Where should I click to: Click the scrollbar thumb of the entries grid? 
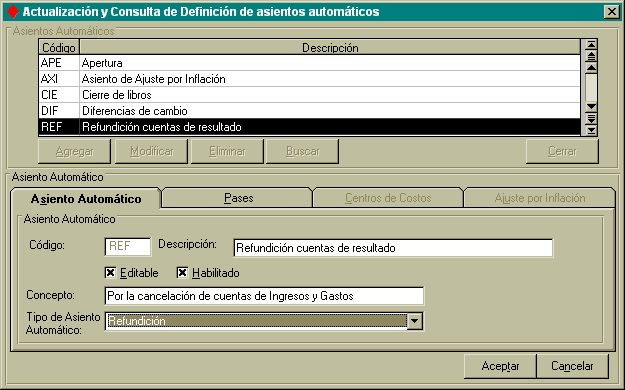tap(591, 87)
